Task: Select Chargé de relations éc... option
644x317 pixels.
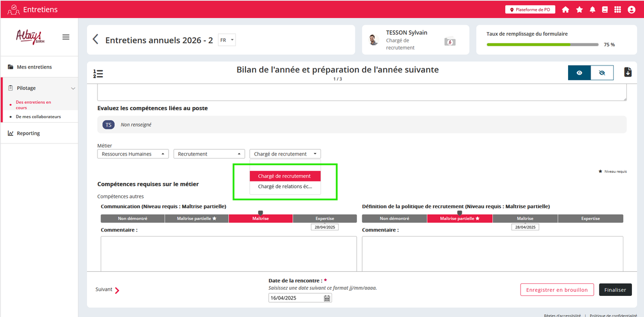Action: coord(285,187)
